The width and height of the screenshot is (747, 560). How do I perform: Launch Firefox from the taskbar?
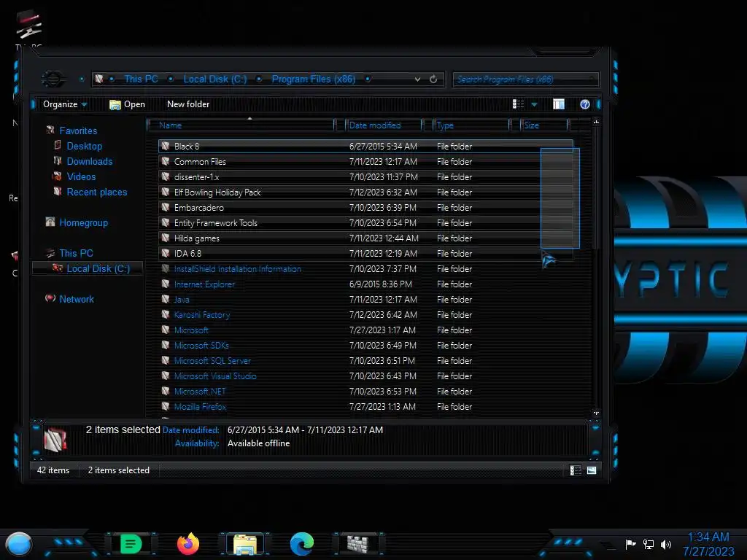coord(188,544)
